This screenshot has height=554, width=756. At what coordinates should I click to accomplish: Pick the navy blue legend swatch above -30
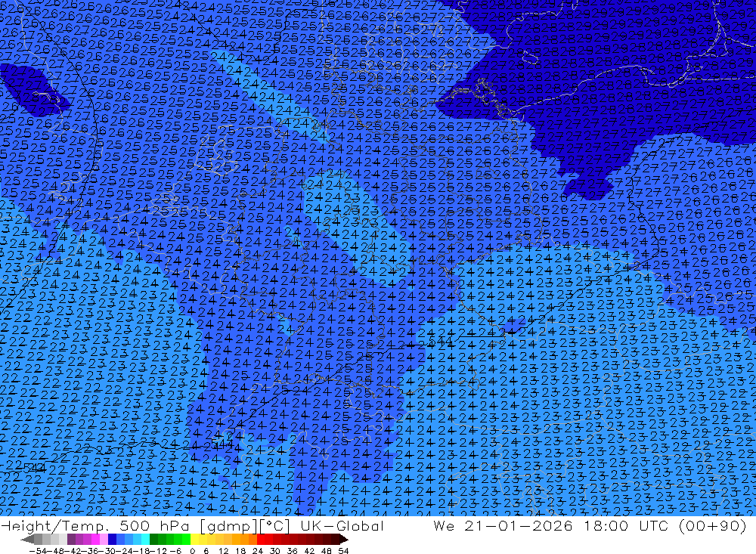coord(112,539)
